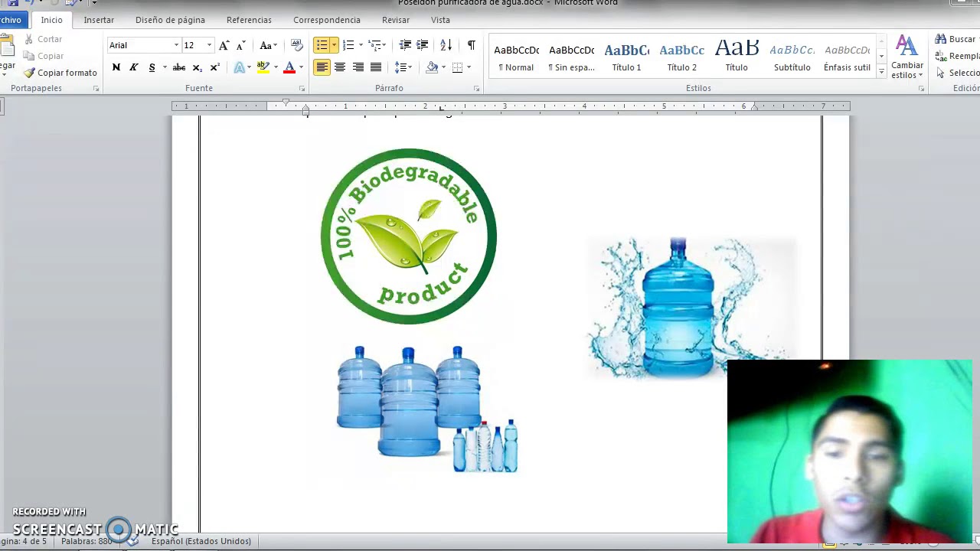Screen dimensions: 980x551
Task: Grow font size with larger A
Action: coord(224,45)
